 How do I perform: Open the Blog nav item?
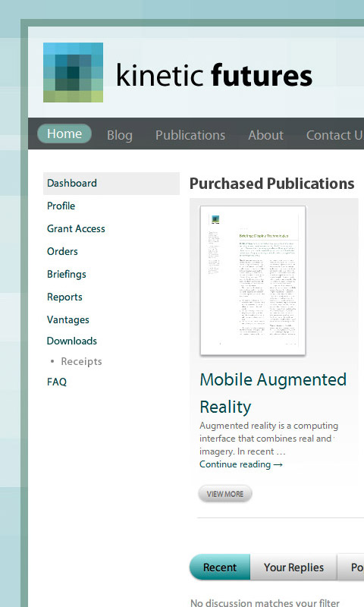click(120, 135)
